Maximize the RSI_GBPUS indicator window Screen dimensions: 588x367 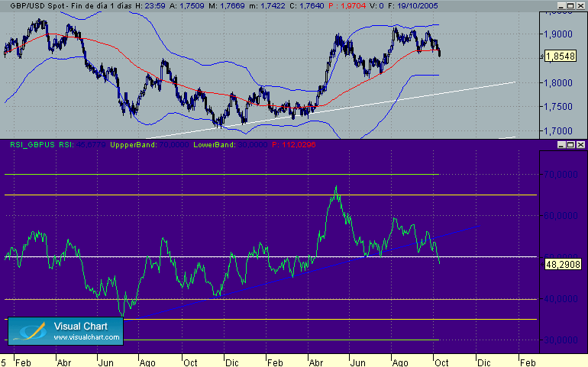[x=570, y=145]
